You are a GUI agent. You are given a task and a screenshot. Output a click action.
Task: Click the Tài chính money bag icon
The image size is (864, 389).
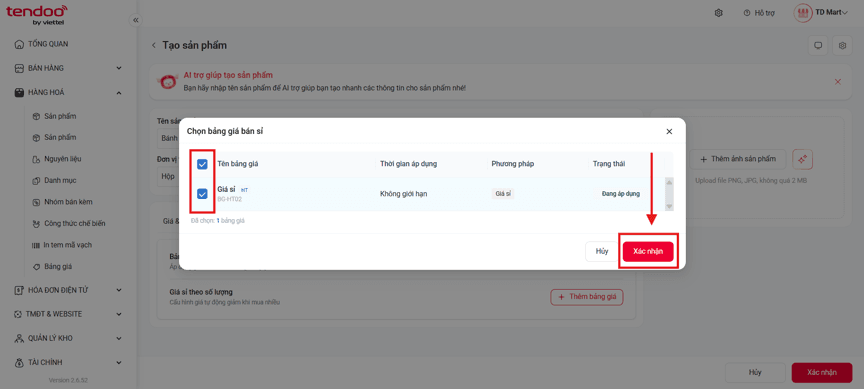coord(19,363)
